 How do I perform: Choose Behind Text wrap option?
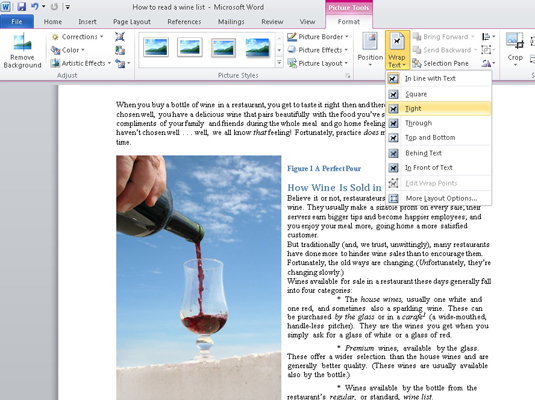pyautogui.click(x=439, y=153)
